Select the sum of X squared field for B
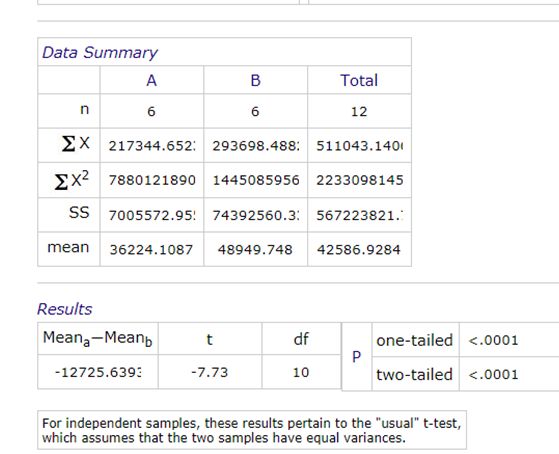The height and width of the screenshot is (454, 559). (x=256, y=180)
